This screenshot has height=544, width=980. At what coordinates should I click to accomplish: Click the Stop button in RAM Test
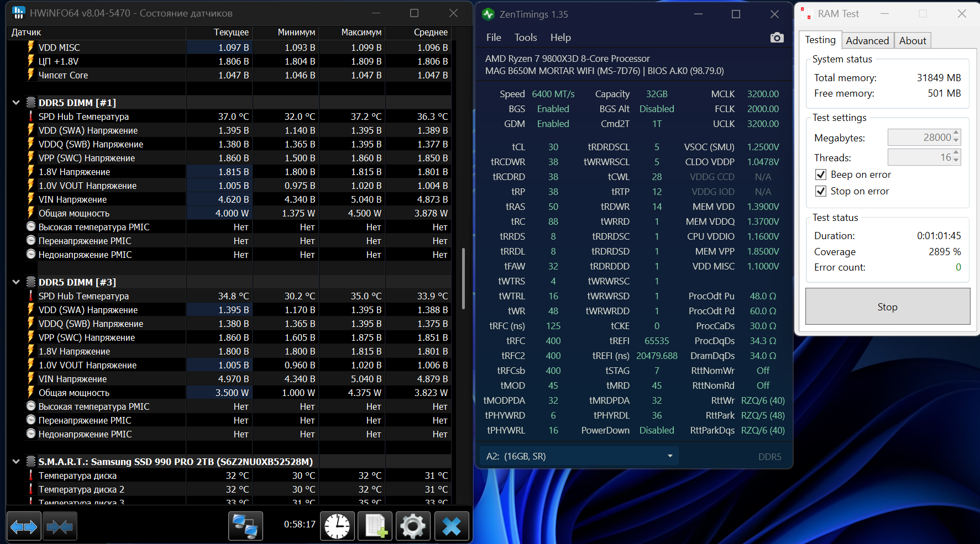(888, 307)
